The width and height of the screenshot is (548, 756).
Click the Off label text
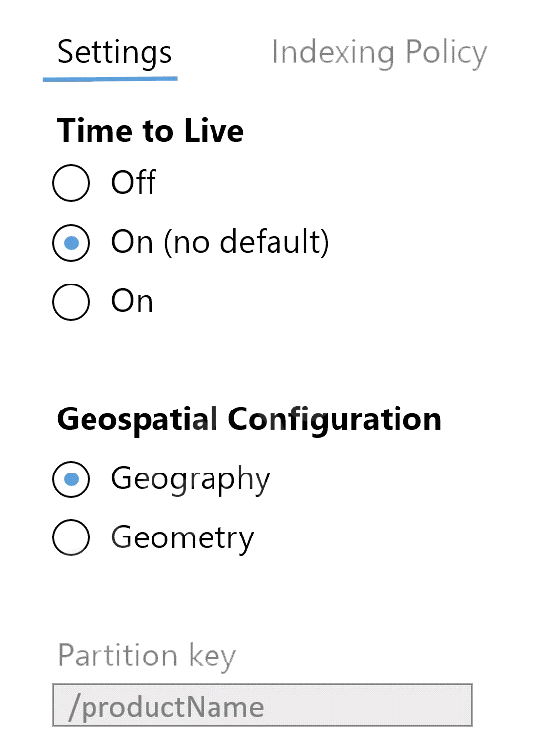coord(134,183)
